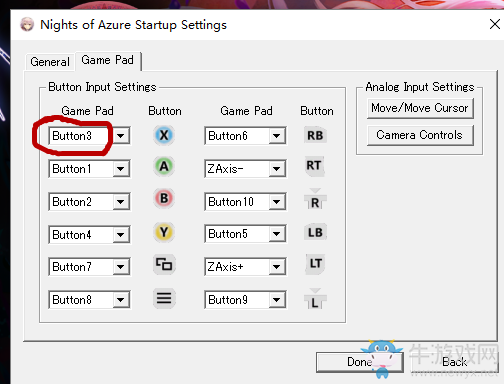This screenshot has width=504, height=384.
Task: Click the green A button icon
Action: pyautogui.click(x=164, y=166)
